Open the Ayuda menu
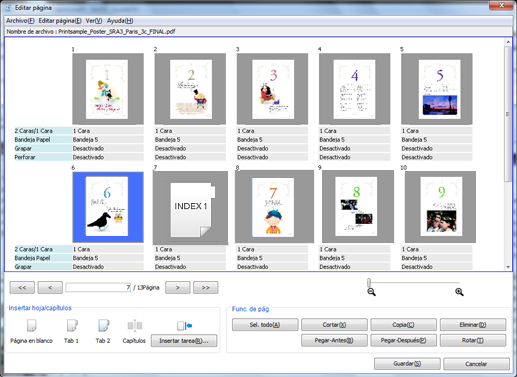Screen dimensions: 517x377 [x=120, y=21]
